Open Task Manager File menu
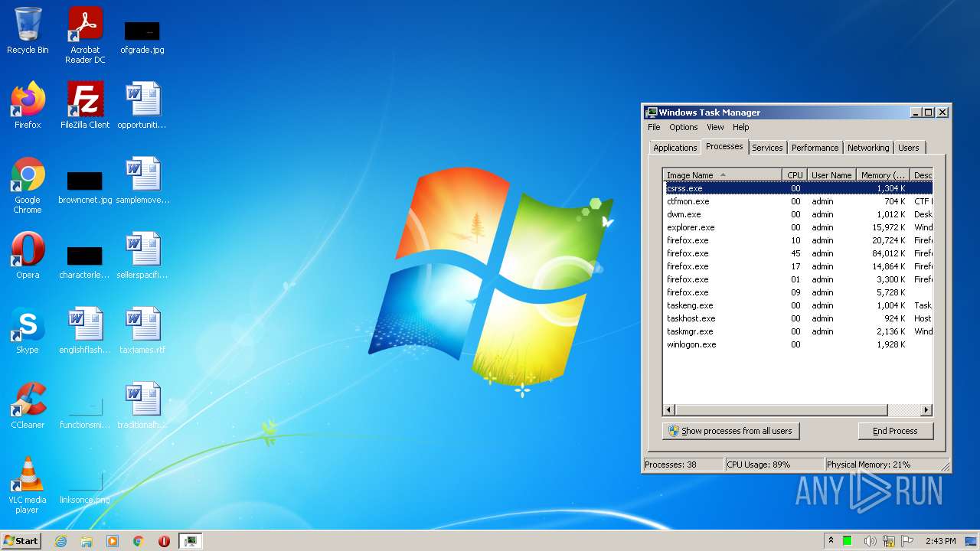Viewport: 980px width, 551px height. pyautogui.click(x=654, y=127)
